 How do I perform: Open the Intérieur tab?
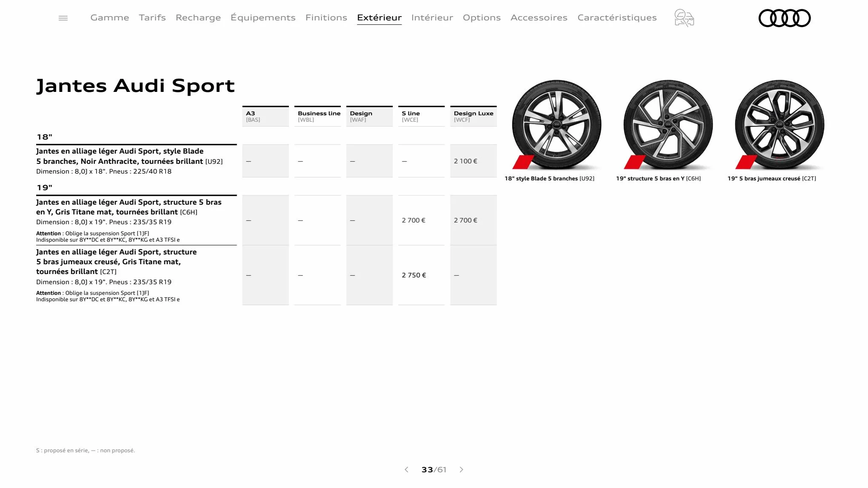point(432,17)
